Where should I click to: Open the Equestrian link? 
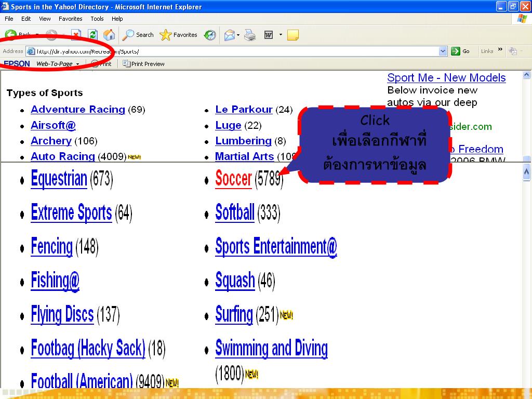pyautogui.click(x=59, y=179)
